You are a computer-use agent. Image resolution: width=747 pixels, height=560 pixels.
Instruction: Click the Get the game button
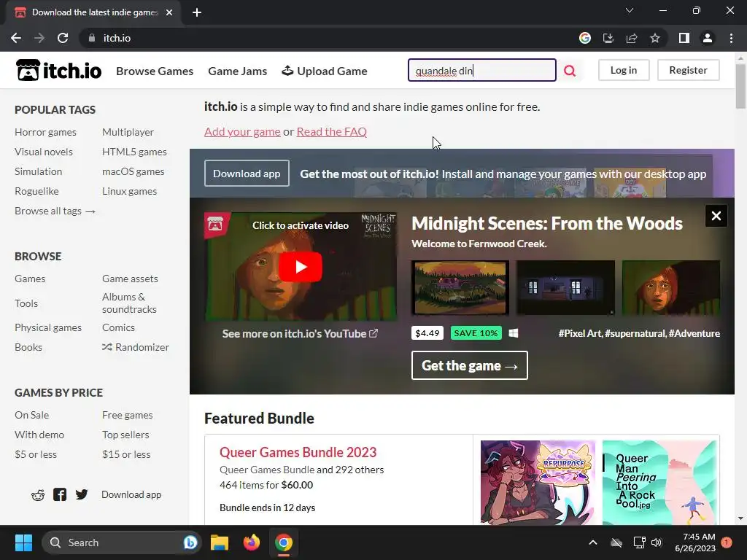(470, 365)
